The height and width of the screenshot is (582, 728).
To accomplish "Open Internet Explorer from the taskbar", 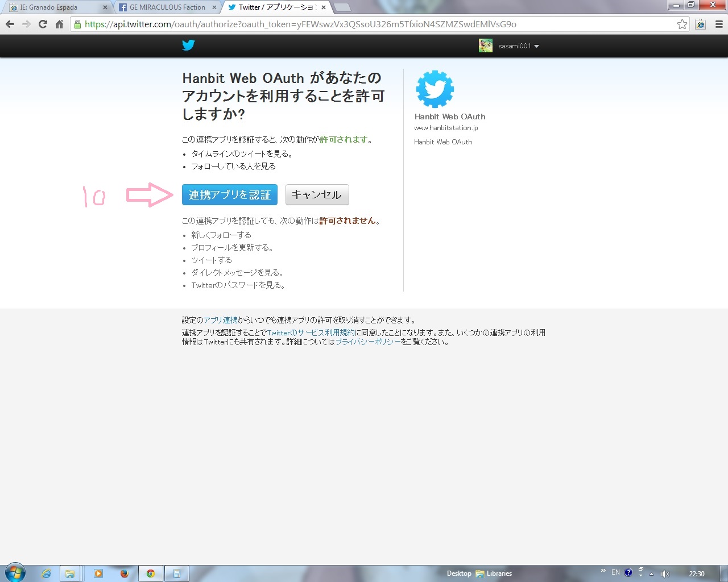I will pos(46,573).
